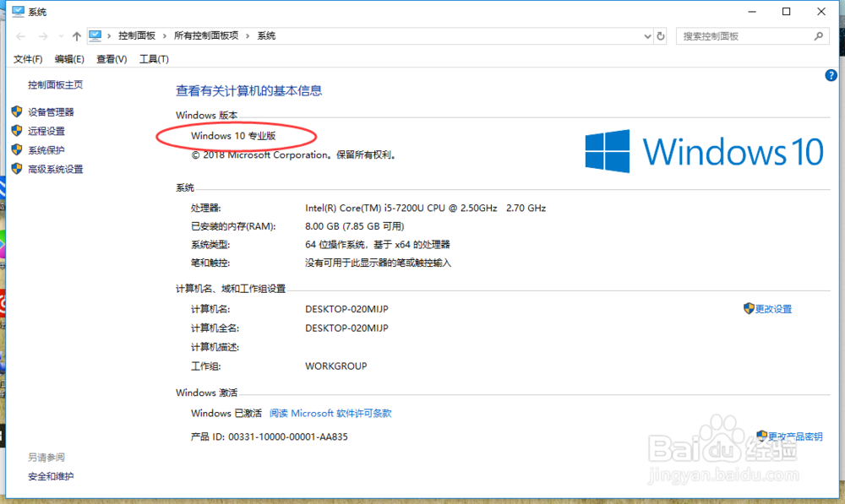Open 控制面板主页 link
Viewport: 845px width, 504px height.
tap(56, 84)
